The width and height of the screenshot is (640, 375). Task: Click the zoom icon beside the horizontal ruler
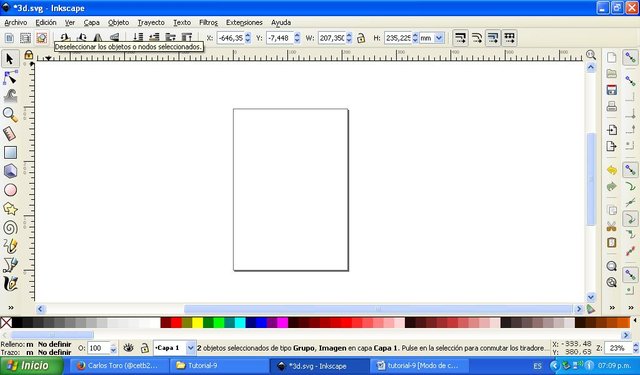point(591,55)
